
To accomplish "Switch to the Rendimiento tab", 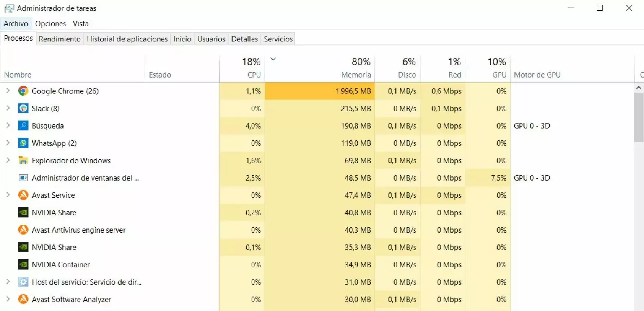I will pos(60,39).
